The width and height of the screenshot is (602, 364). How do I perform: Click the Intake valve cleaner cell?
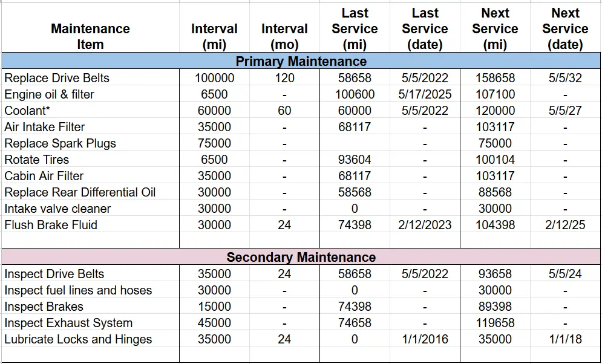click(57, 209)
